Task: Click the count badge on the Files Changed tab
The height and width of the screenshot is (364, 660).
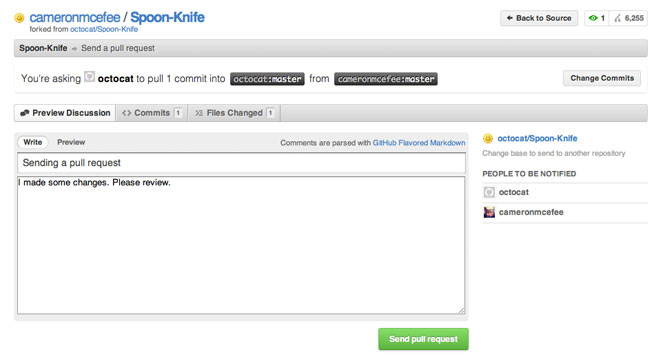Action: [271, 113]
